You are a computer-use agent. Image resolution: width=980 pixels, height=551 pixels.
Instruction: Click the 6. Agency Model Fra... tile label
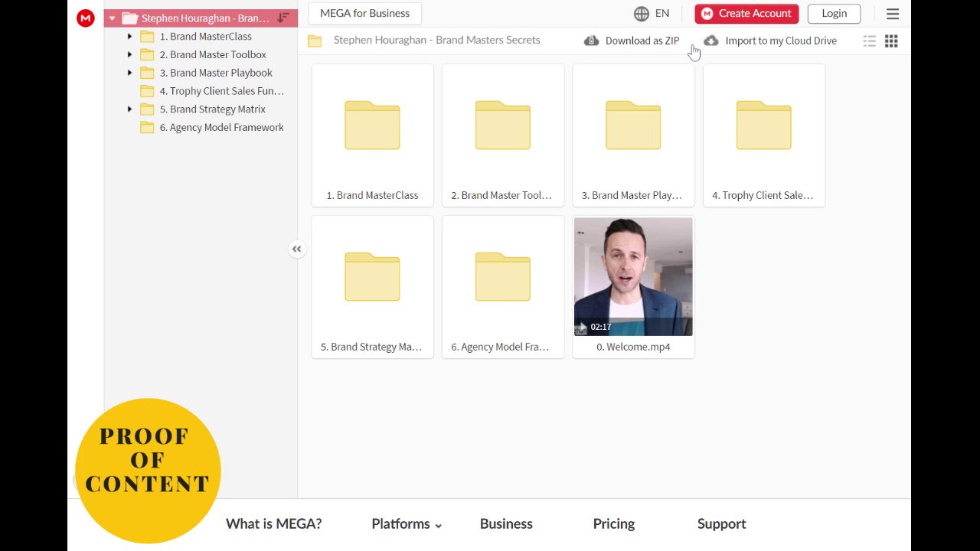500,347
